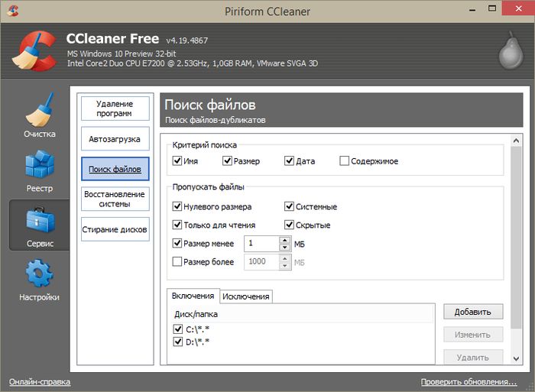Open the Автозагрузка section
This screenshot has height=392, width=535.
pos(115,140)
